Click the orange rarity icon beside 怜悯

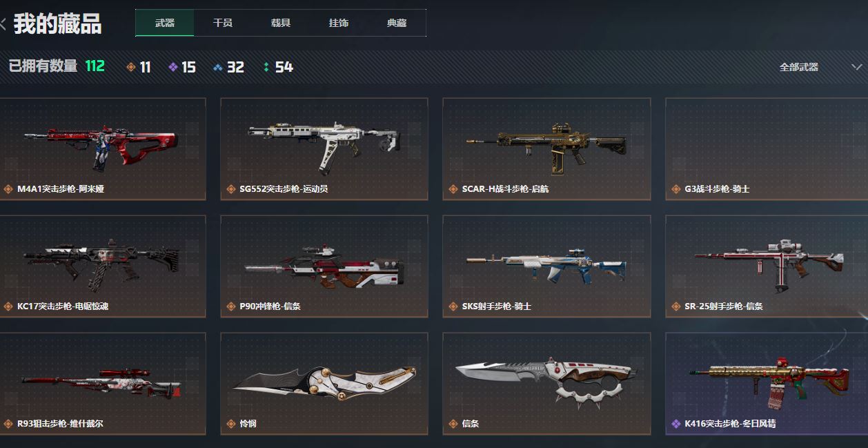pyautogui.click(x=230, y=424)
